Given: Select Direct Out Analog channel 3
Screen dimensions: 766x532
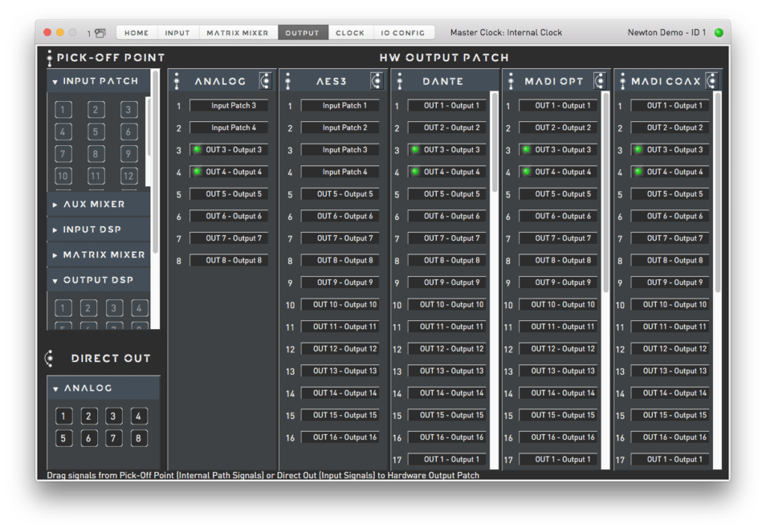Looking at the screenshot, I should pos(114,417).
